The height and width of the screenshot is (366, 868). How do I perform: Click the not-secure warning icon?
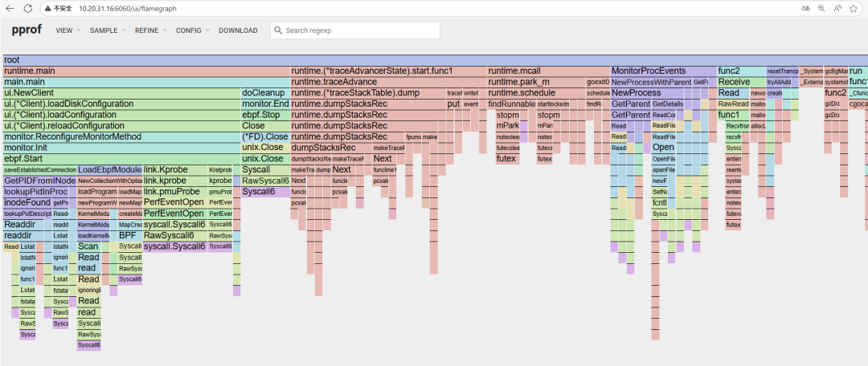[x=48, y=7]
